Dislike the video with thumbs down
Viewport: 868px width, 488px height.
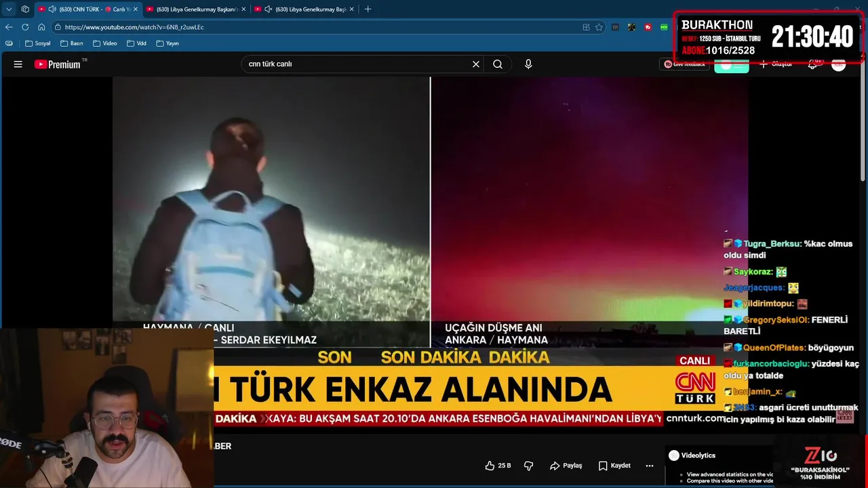click(x=529, y=466)
